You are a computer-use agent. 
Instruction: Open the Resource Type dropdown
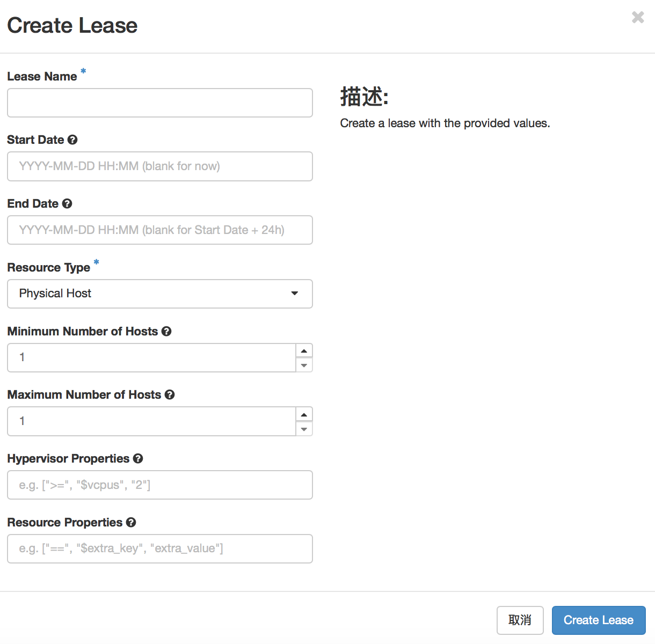[x=160, y=294]
